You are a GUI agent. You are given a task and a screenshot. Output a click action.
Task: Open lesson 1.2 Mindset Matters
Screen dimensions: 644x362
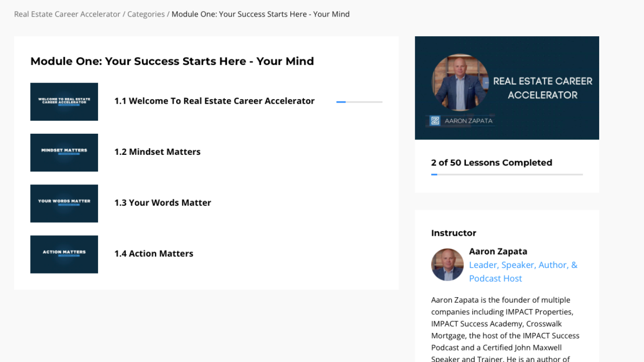pyautogui.click(x=157, y=152)
